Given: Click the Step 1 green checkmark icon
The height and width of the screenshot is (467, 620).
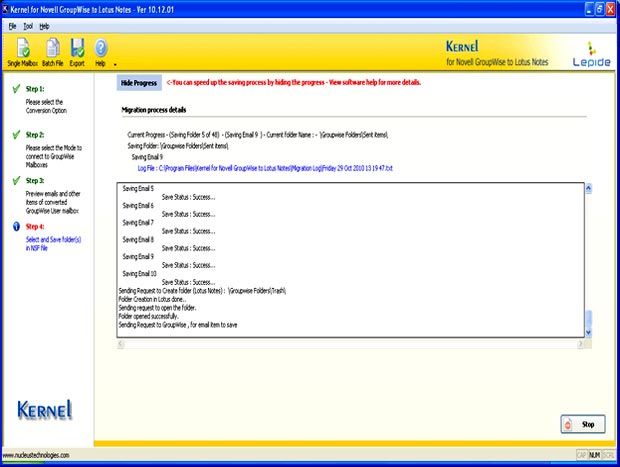Looking at the screenshot, I should 16,89.
